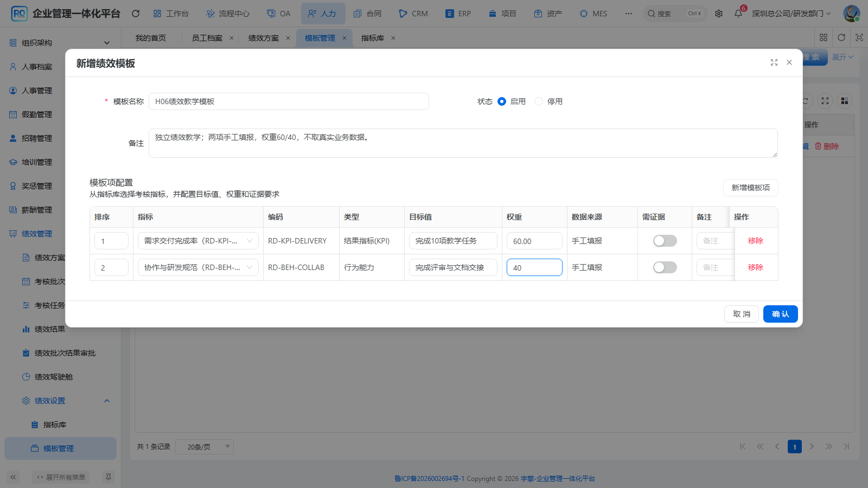868x488 pixels.
Task: Open the MES module
Action: (593, 14)
